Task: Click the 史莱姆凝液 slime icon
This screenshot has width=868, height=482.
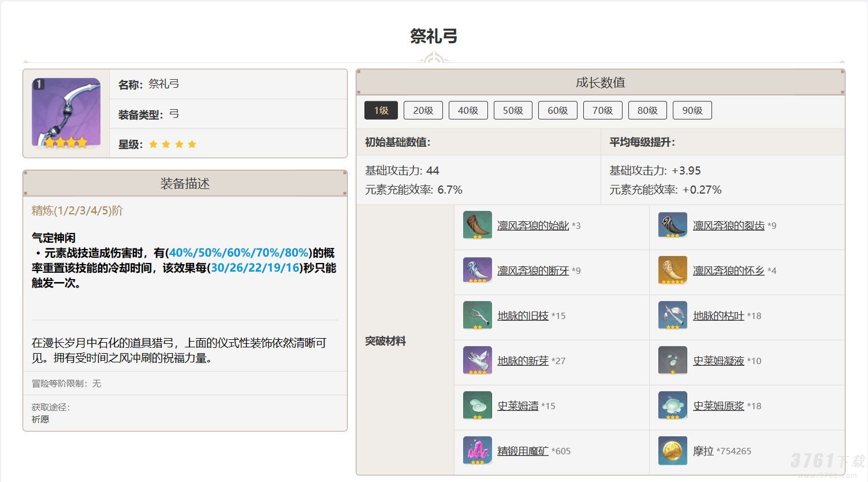Action: click(x=672, y=361)
